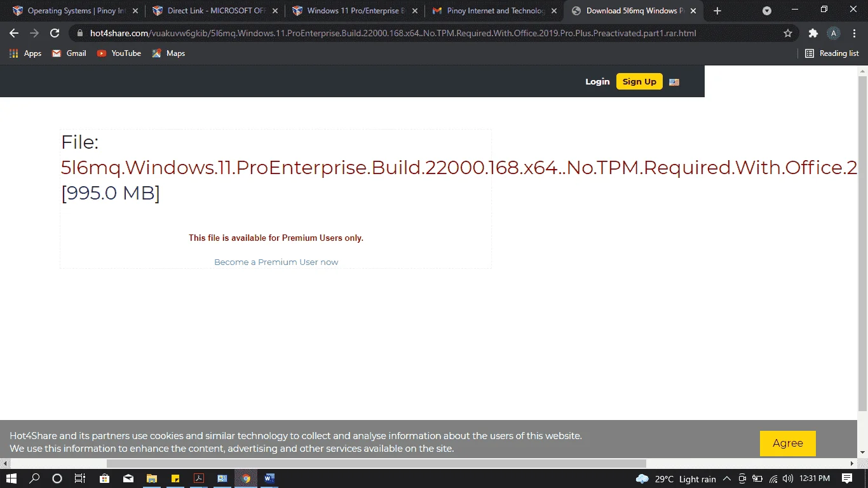Close the Direct Link Microsoft Office tab
868x488 pixels.
[275, 11]
